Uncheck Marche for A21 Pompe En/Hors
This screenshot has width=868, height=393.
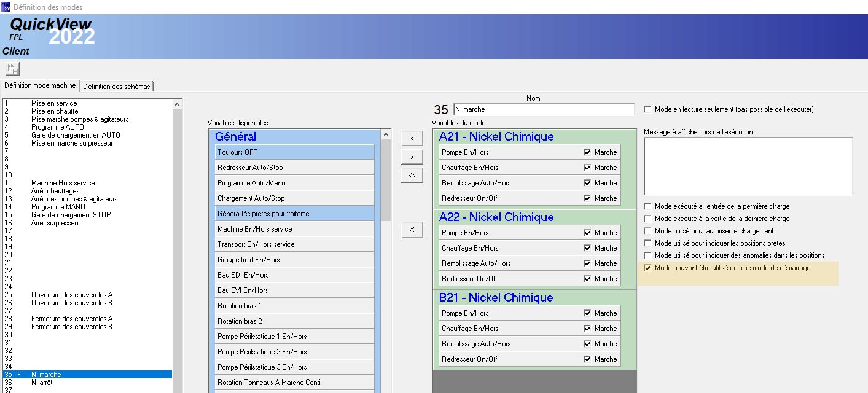click(x=587, y=152)
